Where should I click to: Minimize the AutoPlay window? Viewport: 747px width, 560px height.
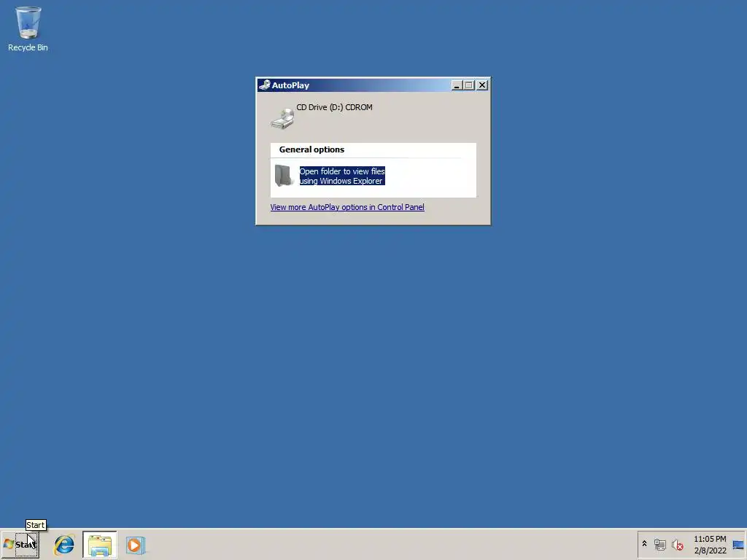457,85
